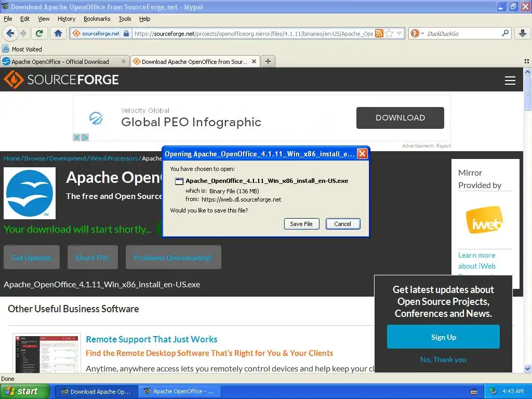The height and width of the screenshot is (399, 532).
Task: Click Learn more about iWeb link
Action: tap(477, 261)
